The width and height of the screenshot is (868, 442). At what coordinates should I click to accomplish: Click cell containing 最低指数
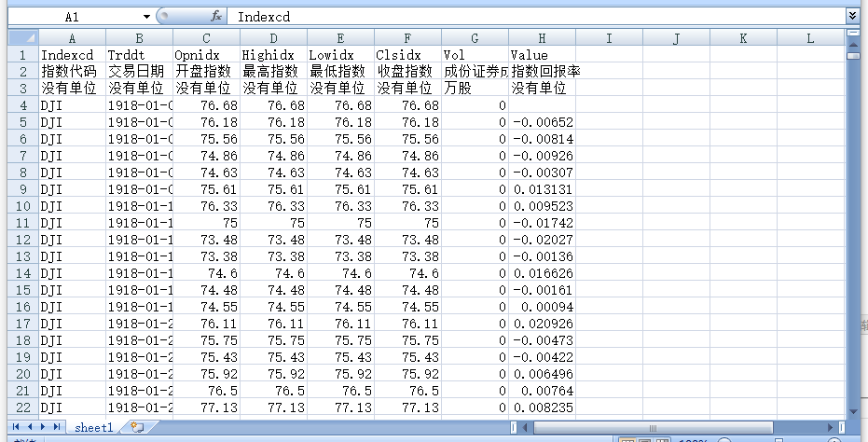pyautogui.click(x=340, y=72)
